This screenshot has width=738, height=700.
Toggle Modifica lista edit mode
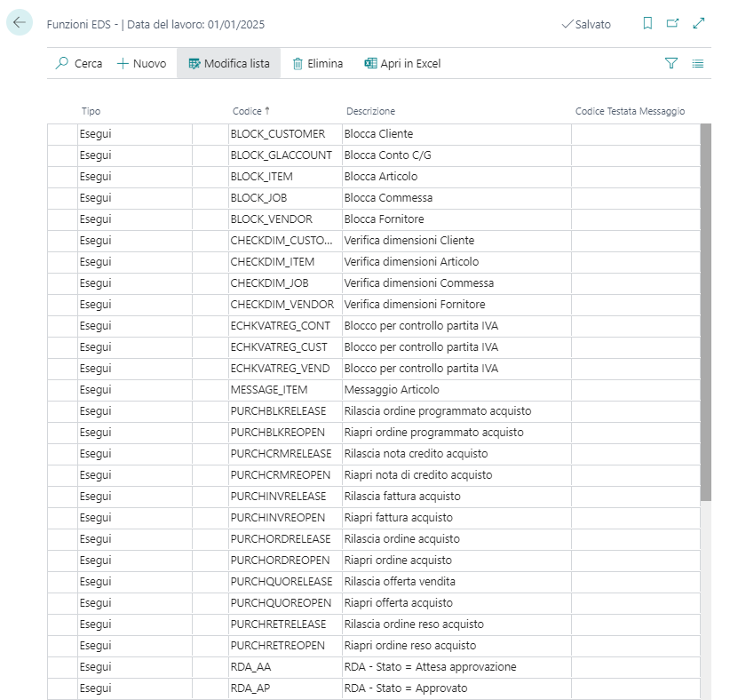[229, 63]
